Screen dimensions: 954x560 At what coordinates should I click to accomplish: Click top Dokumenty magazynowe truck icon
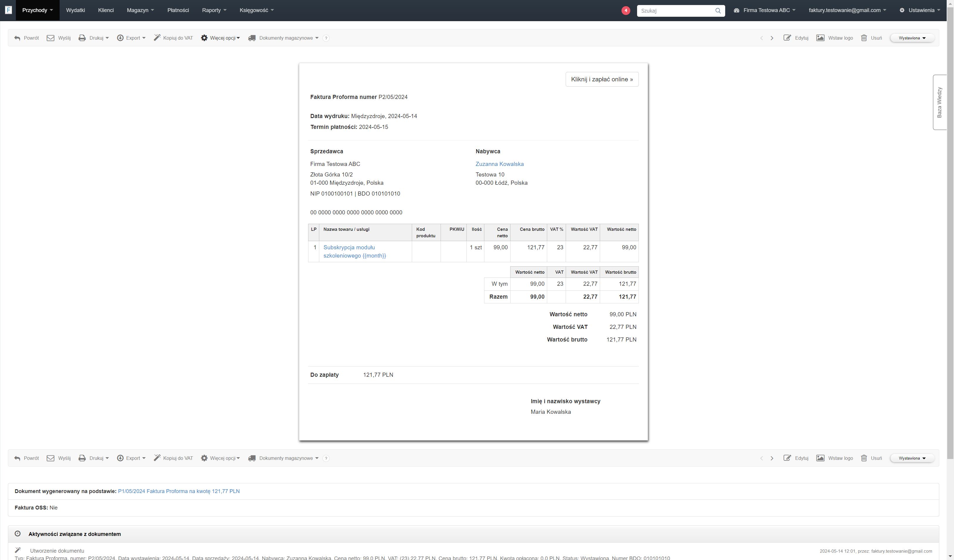point(252,38)
